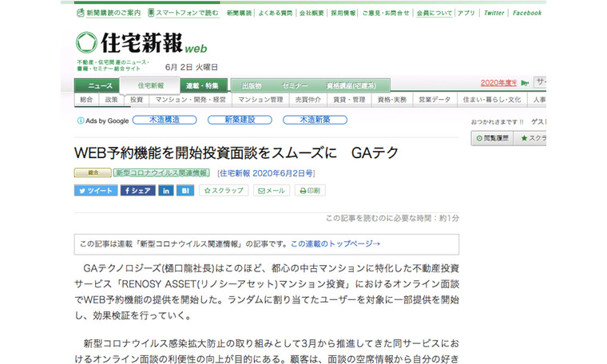This screenshot has width=607, height=364.
Task: Save article with スクラップ star button
Action: pyautogui.click(x=224, y=191)
